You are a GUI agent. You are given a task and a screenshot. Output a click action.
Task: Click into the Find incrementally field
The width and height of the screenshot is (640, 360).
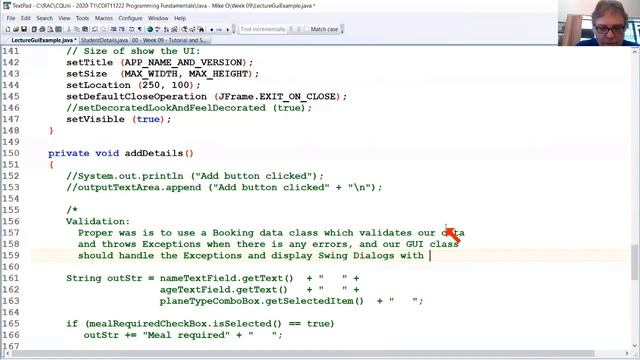263,29
